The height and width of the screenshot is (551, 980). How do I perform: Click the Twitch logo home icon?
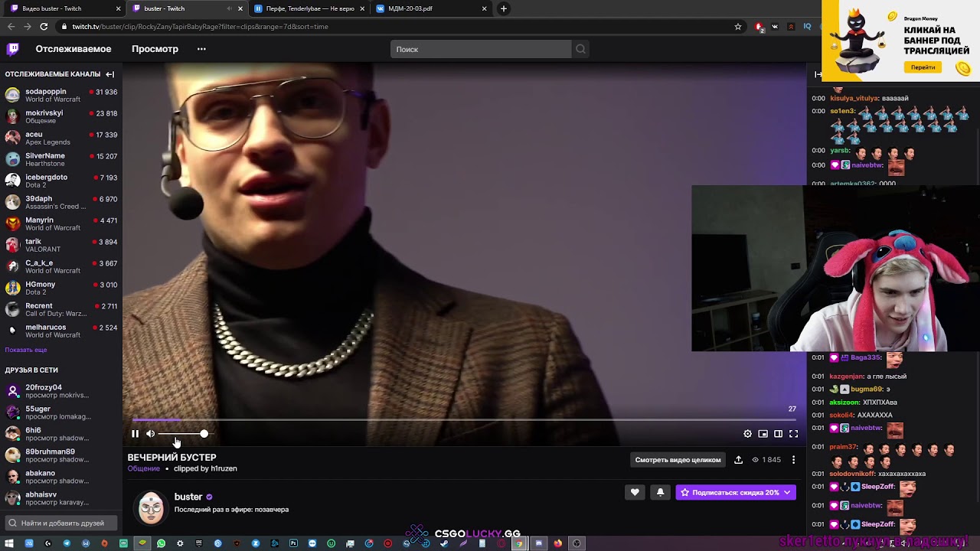click(x=13, y=49)
